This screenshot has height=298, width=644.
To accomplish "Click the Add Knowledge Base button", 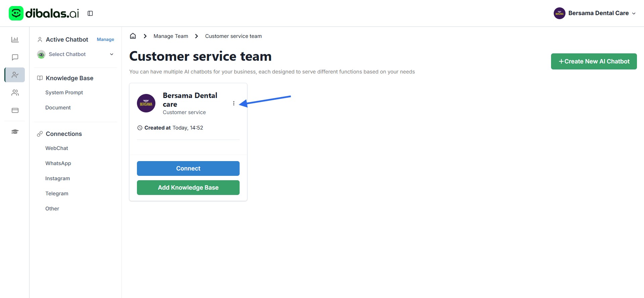I will 188,188.
